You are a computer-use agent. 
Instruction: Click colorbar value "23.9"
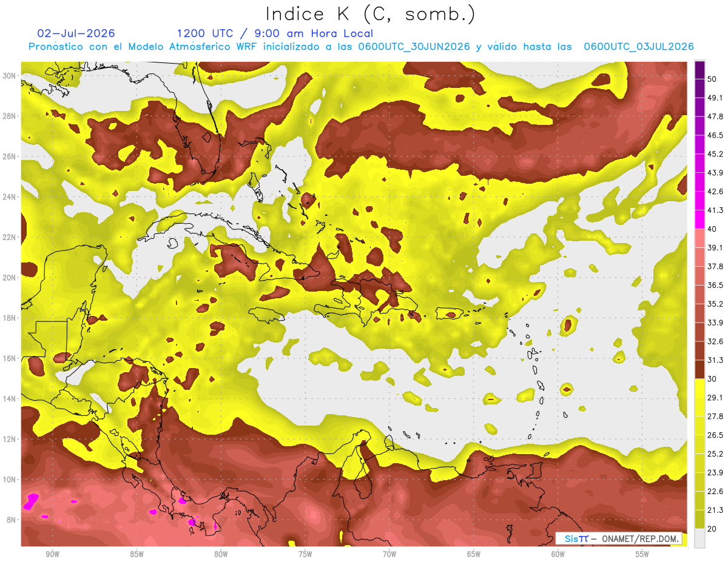tap(715, 473)
